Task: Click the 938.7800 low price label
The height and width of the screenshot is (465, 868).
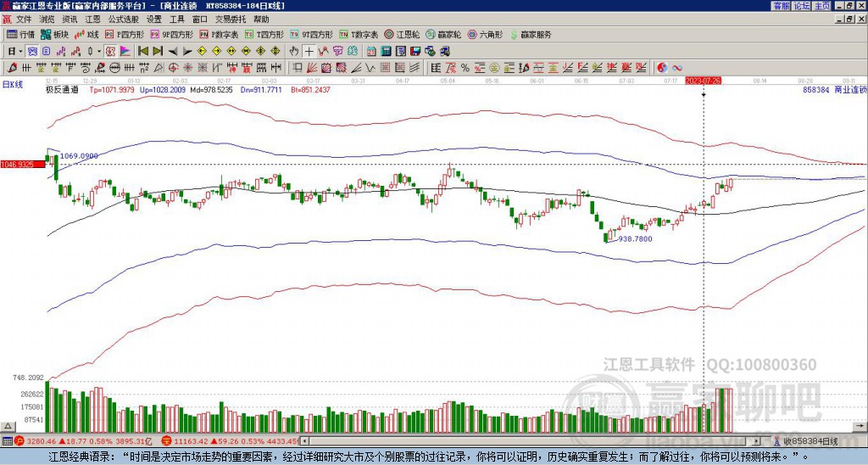Action: (636, 239)
